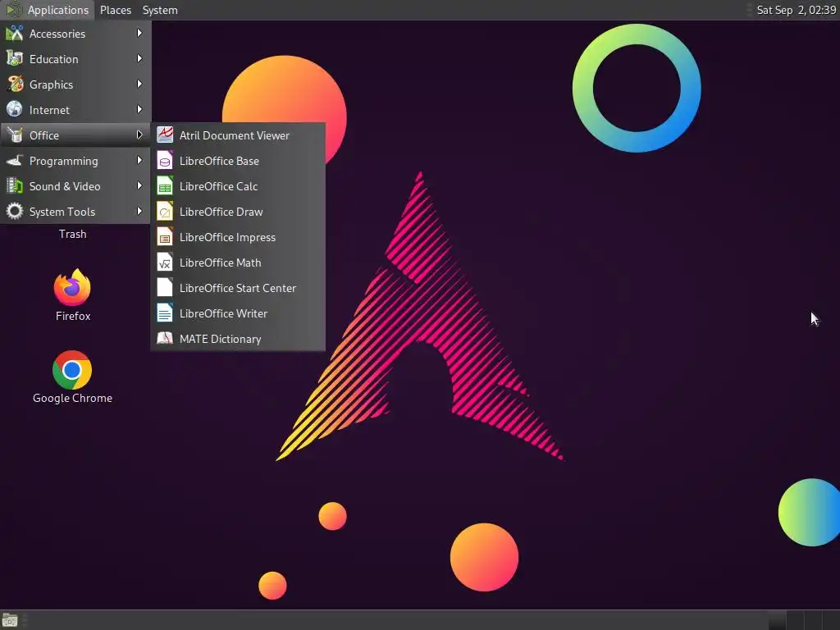Click the Office submenu arrow

[x=139, y=135]
